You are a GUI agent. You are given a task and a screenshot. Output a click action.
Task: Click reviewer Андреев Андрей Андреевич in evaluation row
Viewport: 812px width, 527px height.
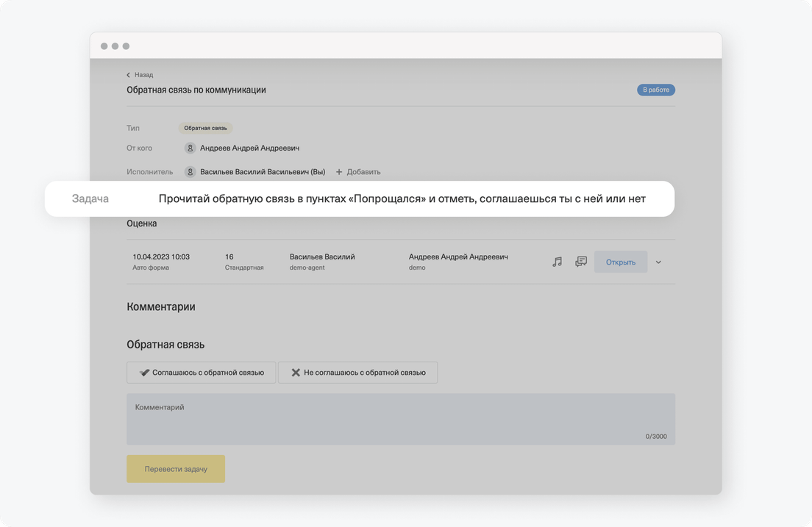click(x=458, y=257)
